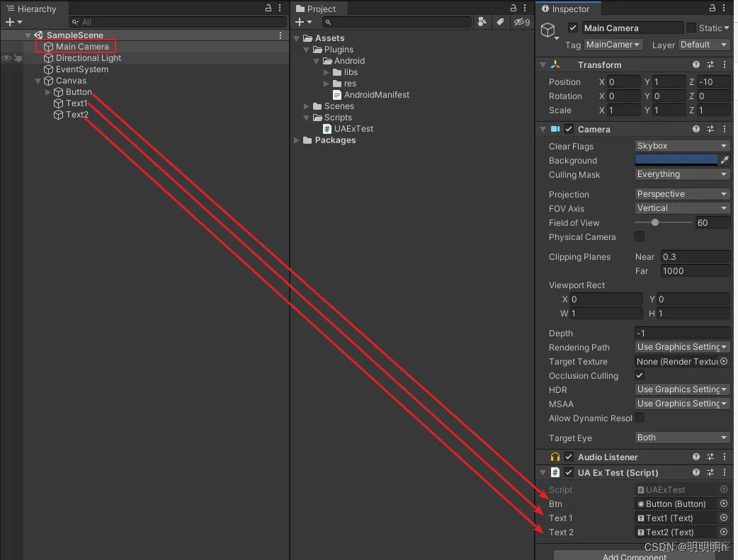Open Transform component context menu

pos(725,64)
